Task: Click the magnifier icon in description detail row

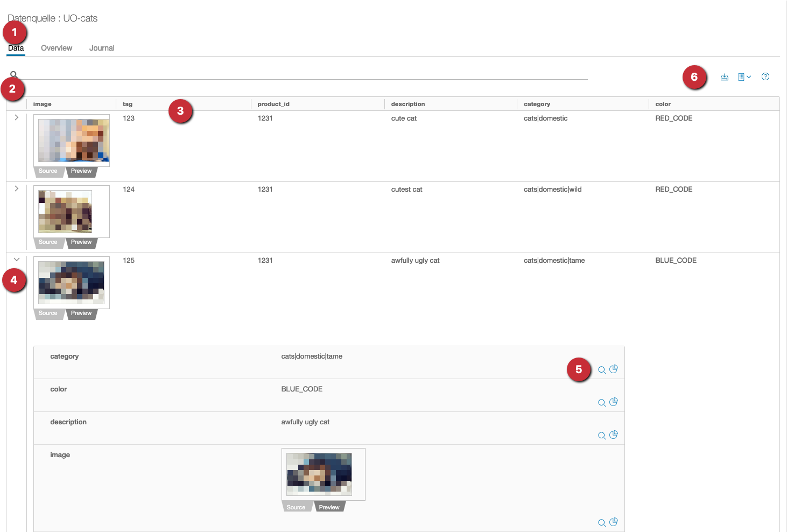Action: pos(602,436)
